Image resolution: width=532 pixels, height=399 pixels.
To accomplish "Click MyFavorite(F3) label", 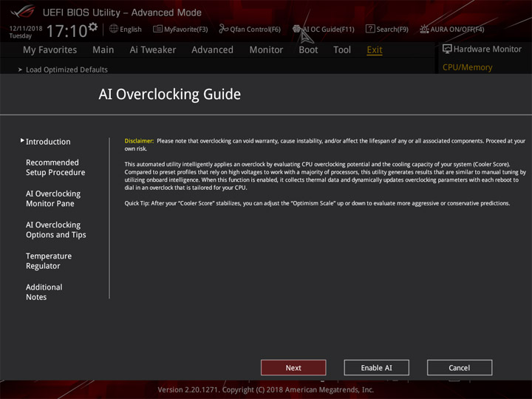I will point(186,29).
